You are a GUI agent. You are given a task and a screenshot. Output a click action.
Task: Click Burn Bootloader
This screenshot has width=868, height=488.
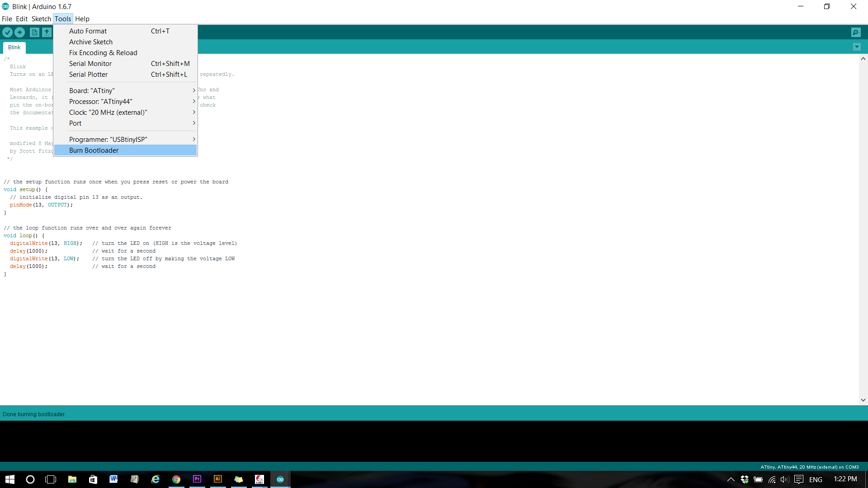pos(125,150)
